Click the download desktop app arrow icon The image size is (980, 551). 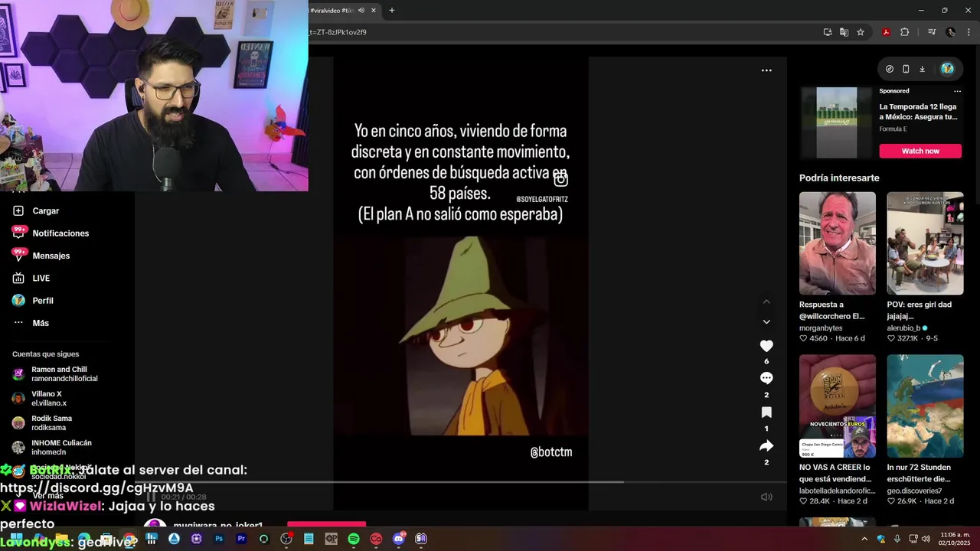(x=923, y=69)
